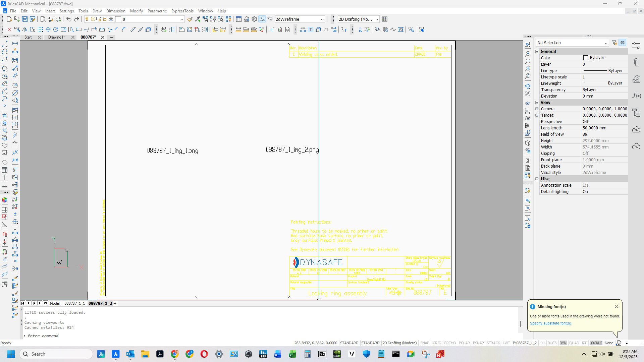Image resolution: width=644 pixels, height=362 pixels.
Task: Open the Dimension menu
Action: click(116, 11)
